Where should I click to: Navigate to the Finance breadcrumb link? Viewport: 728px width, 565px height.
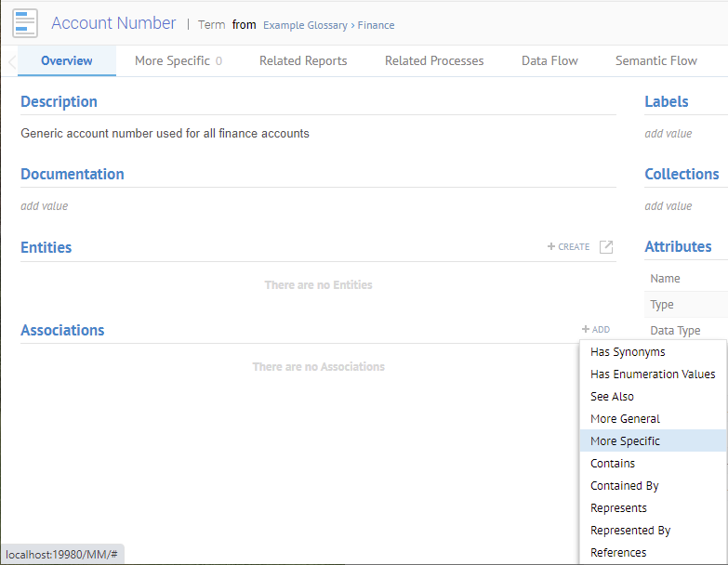pyautogui.click(x=376, y=25)
